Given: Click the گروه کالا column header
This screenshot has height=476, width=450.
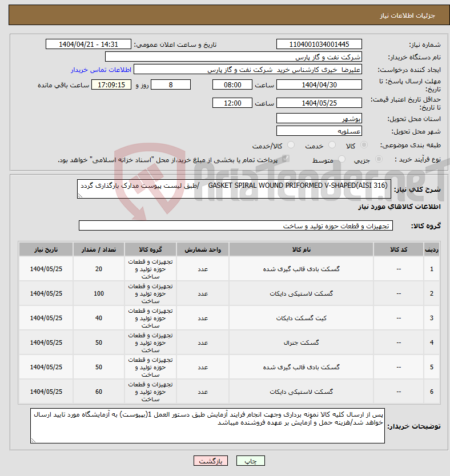Looking at the screenshot, I should [x=150, y=249].
